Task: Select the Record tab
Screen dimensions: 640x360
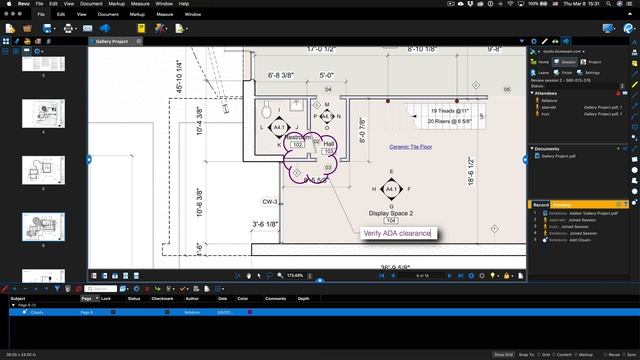Action: 540,204
